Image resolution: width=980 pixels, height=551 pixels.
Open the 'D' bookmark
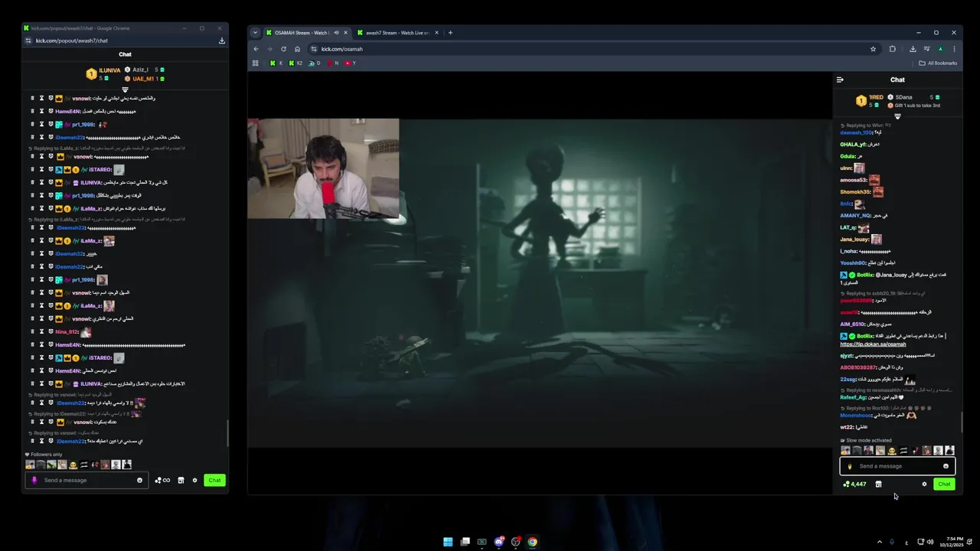[314, 64]
